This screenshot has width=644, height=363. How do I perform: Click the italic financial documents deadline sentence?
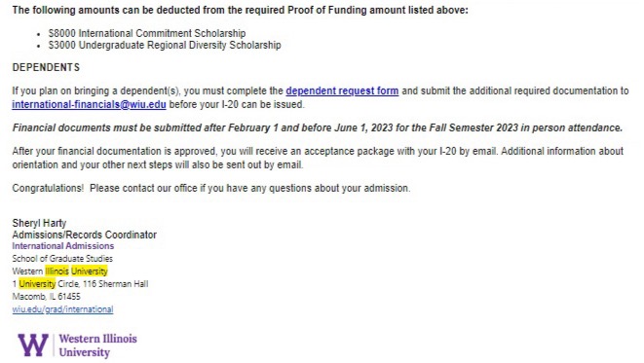[x=318, y=127]
